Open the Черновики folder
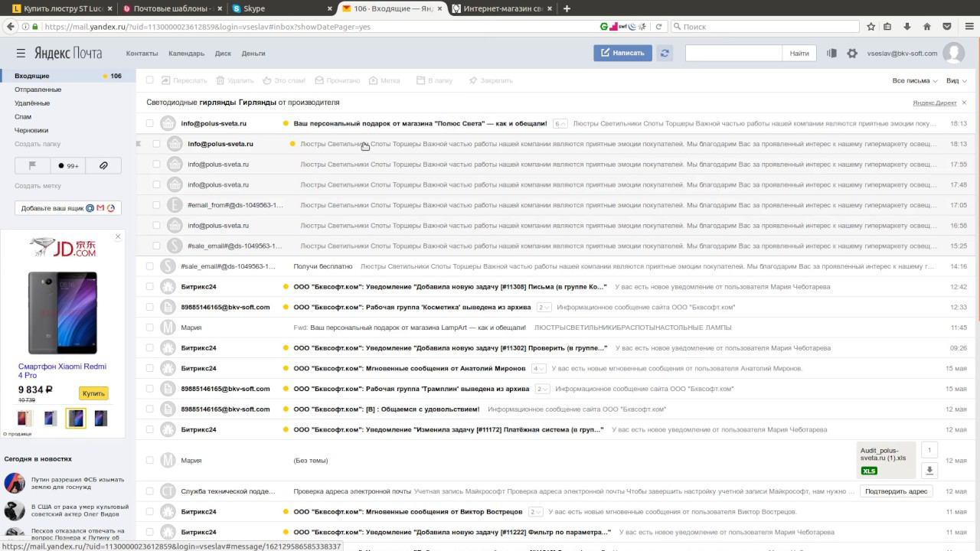Image resolution: width=980 pixels, height=551 pixels. [31, 131]
